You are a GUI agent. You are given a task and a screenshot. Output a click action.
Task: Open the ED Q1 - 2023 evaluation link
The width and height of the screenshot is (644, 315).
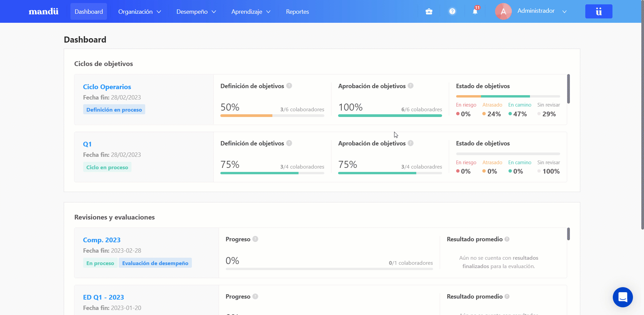pyautogui.click(x=103, y=297)
